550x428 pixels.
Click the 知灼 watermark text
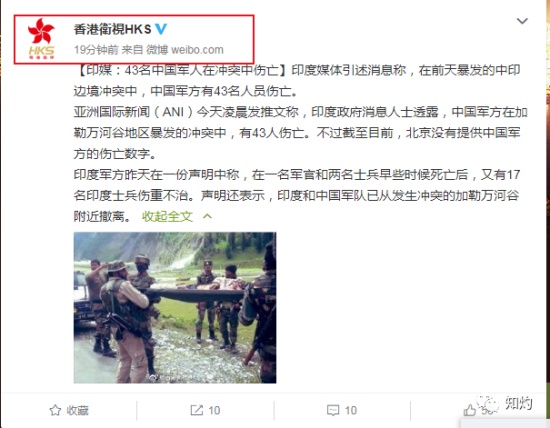518,403
